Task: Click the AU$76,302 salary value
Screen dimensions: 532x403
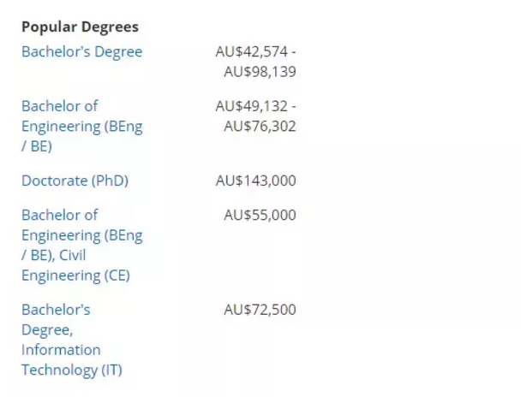Action: point(260,126)
